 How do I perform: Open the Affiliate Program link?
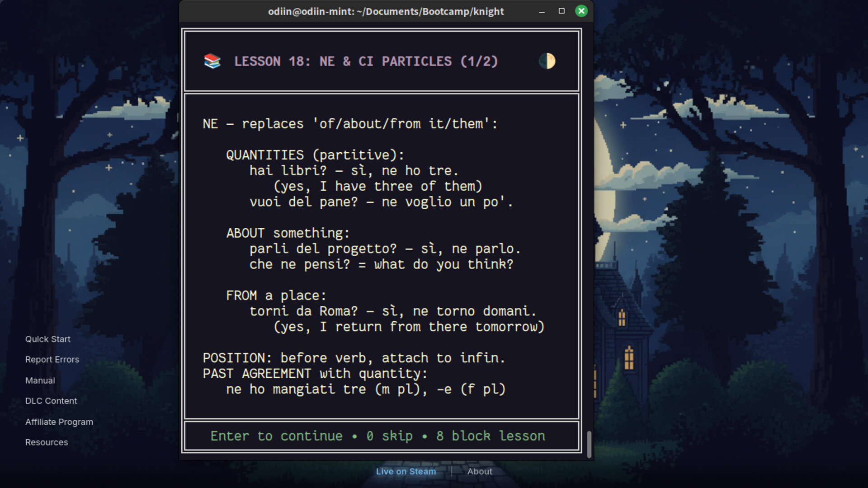pyautogui.click(x=59, y=422)
